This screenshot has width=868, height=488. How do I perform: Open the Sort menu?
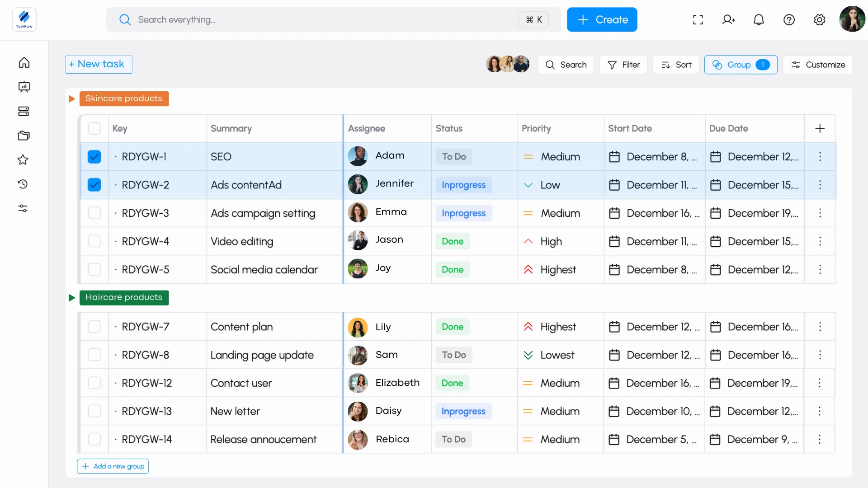676,65
